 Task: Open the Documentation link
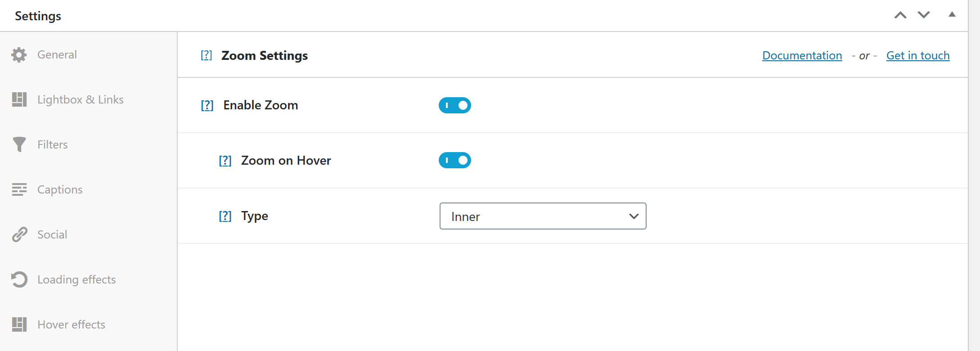802,55
